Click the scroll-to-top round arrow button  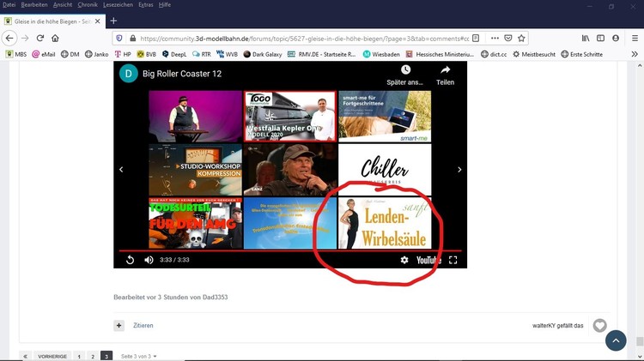(x=616, y=340)
